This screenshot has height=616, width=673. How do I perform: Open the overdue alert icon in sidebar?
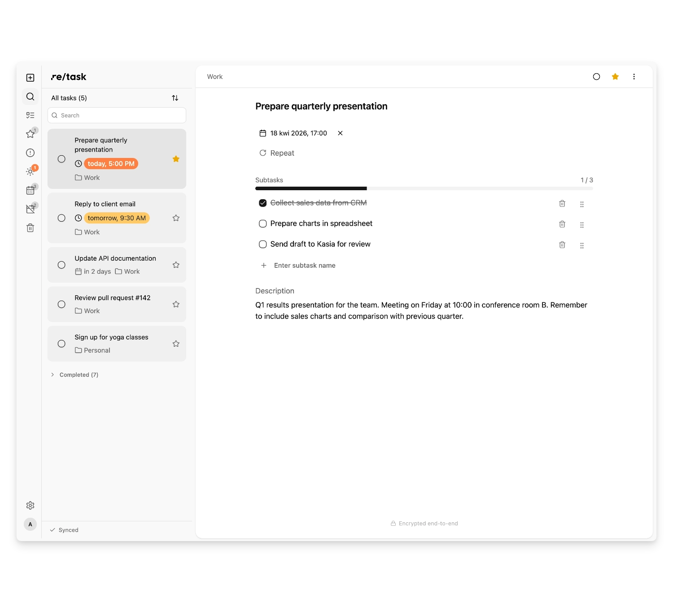(x=30, y=153)
